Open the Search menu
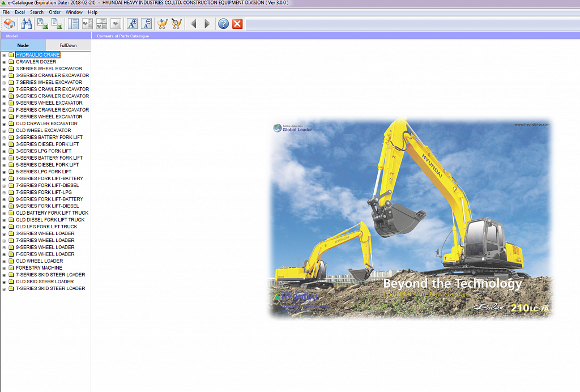The image size is (580, 392). 37,12
